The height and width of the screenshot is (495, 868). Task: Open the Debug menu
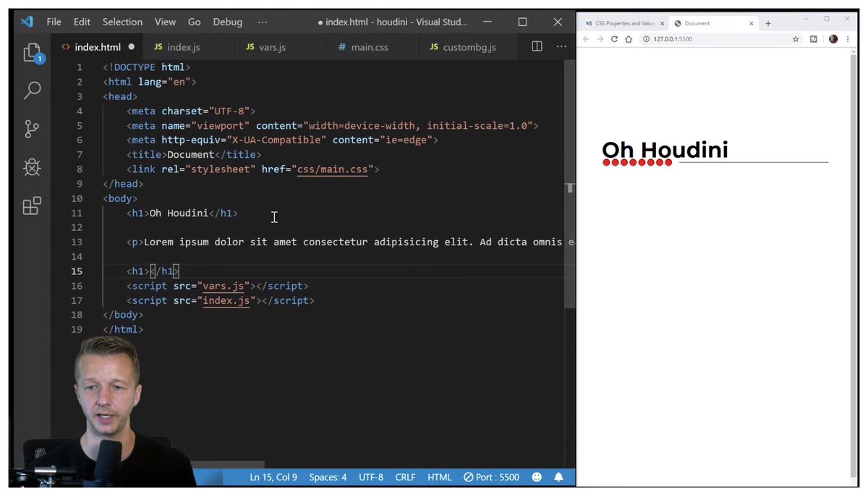point(227,22)
